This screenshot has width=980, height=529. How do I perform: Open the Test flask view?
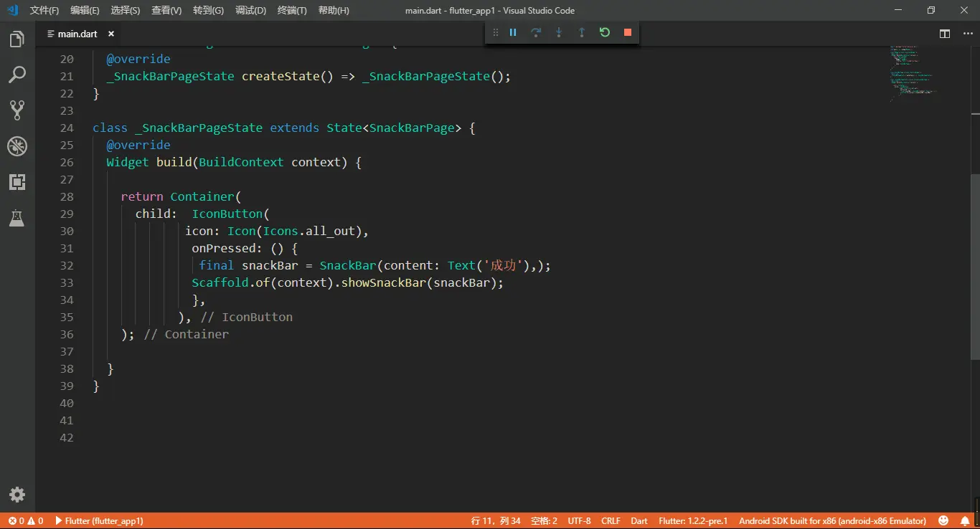point(17,218)
